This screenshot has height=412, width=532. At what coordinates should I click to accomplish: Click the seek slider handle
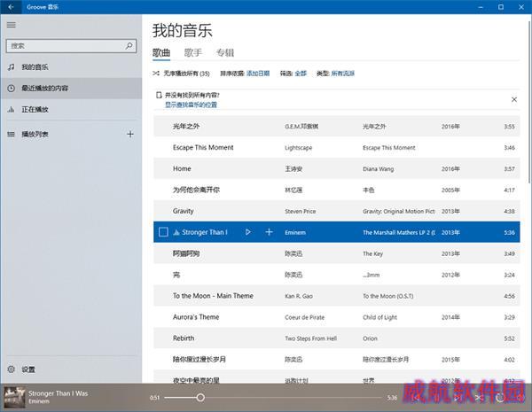click(200, 398)
